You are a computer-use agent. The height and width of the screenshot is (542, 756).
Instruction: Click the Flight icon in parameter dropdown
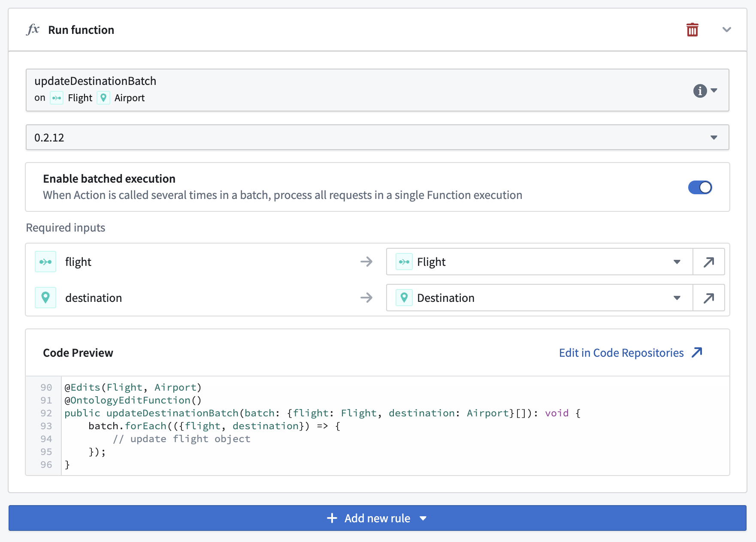coord(404,262)
